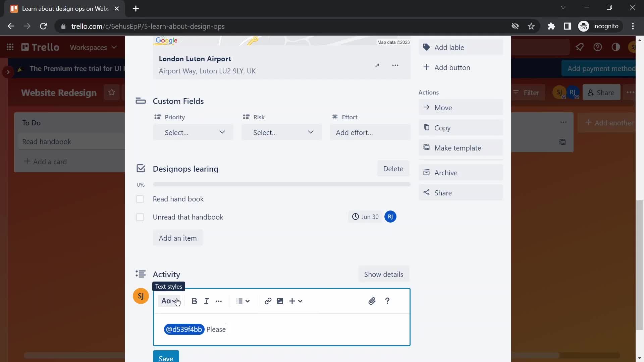
Task: Open the Read handbook card
Action: click(71, 141)
